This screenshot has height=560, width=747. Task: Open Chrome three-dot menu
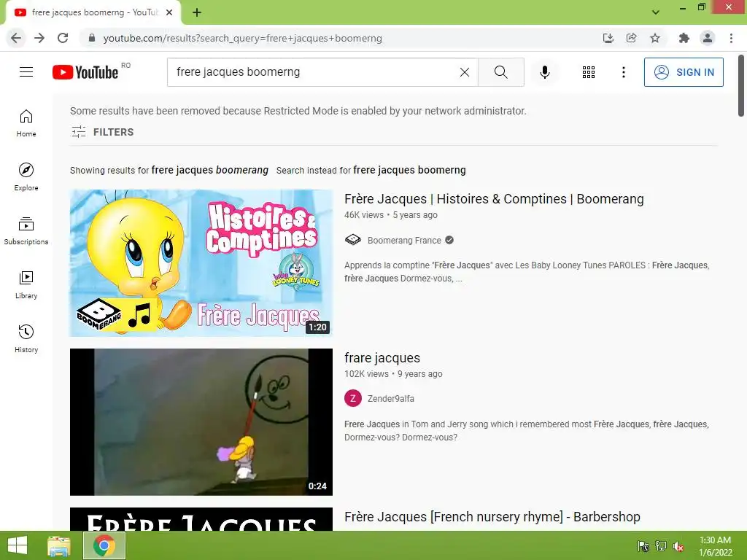(x=731, y=38)
